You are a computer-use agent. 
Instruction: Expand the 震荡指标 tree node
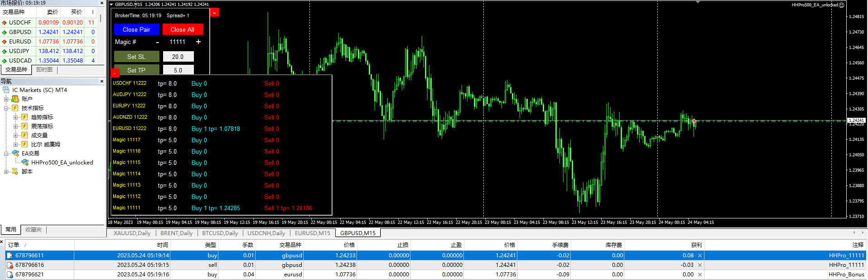[15, 126]
